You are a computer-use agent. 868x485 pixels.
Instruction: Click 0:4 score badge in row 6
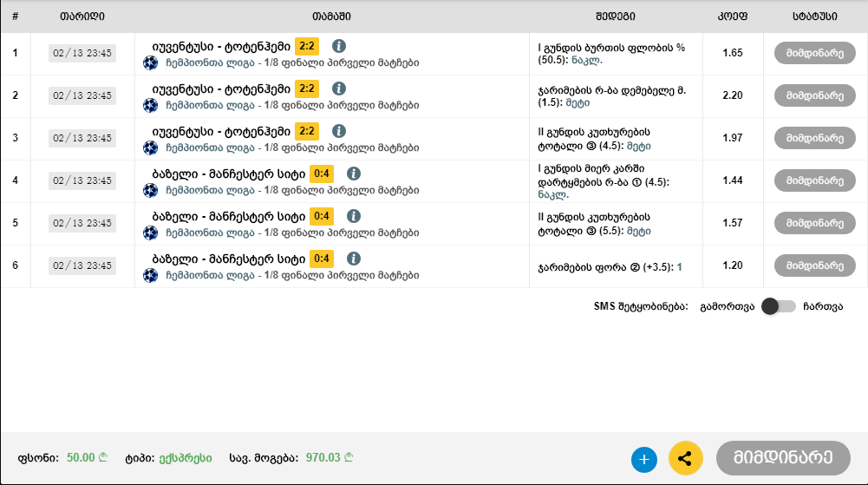pos(322,259)
